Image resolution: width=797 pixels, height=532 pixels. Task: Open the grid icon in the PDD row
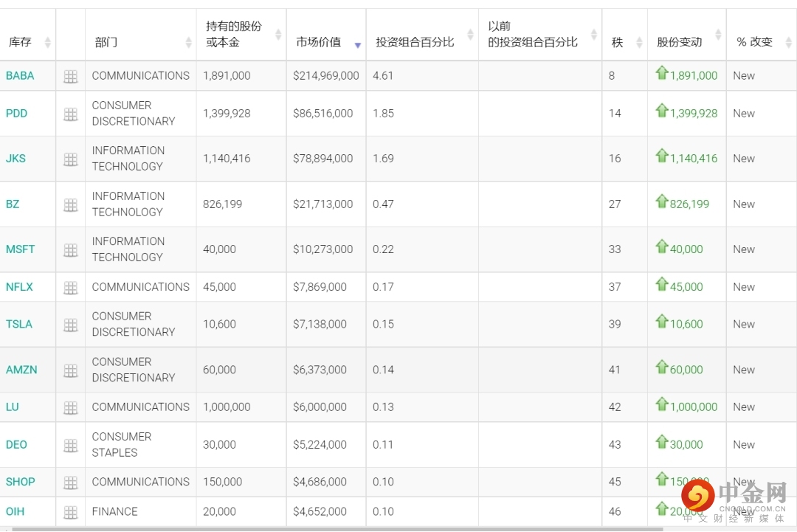(71, 114)
